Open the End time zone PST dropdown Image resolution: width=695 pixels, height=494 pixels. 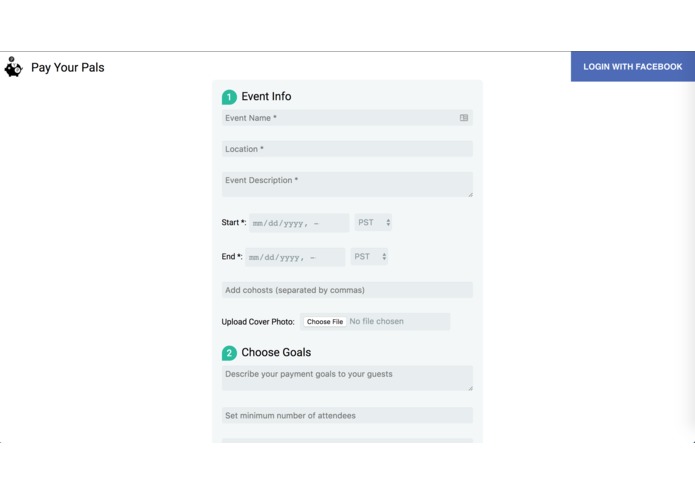pyautogui.click(x=369, y=257)
